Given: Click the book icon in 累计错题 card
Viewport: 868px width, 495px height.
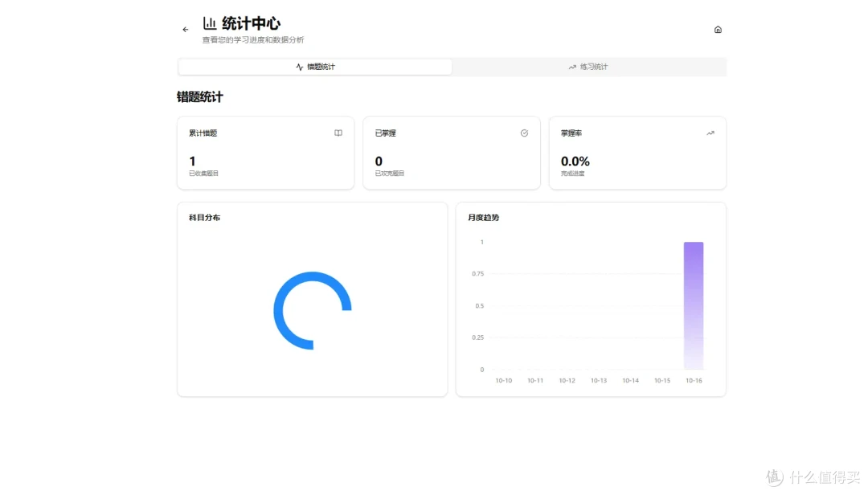Looking at the screenshot, I should point(338,133).
